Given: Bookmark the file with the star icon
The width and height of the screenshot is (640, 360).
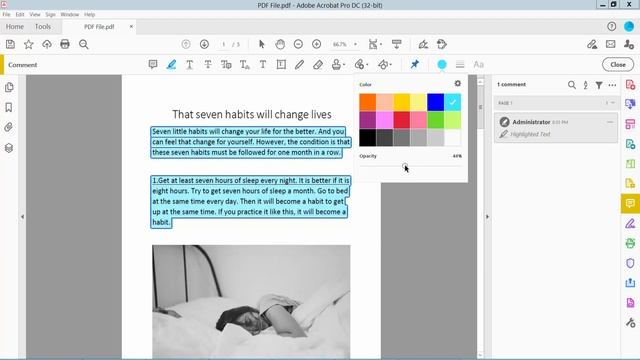Looking at the screenshot, I should [x=29, y=44].
